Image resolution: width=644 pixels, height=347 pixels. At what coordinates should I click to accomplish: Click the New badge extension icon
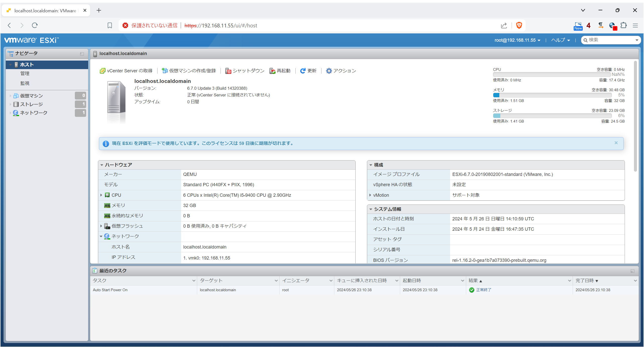tap(578, 26)
